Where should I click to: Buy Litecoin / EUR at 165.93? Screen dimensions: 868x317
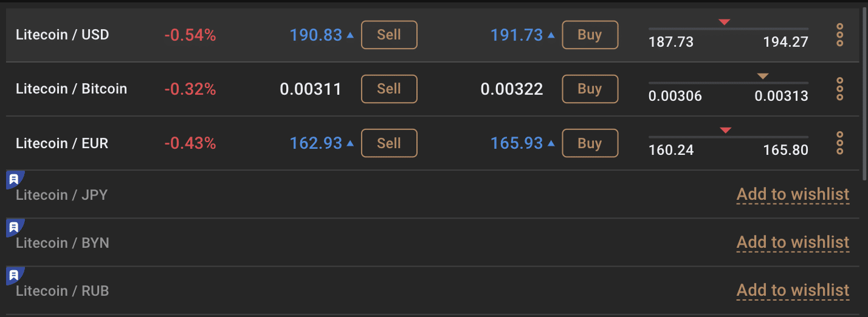click(590, 143)
